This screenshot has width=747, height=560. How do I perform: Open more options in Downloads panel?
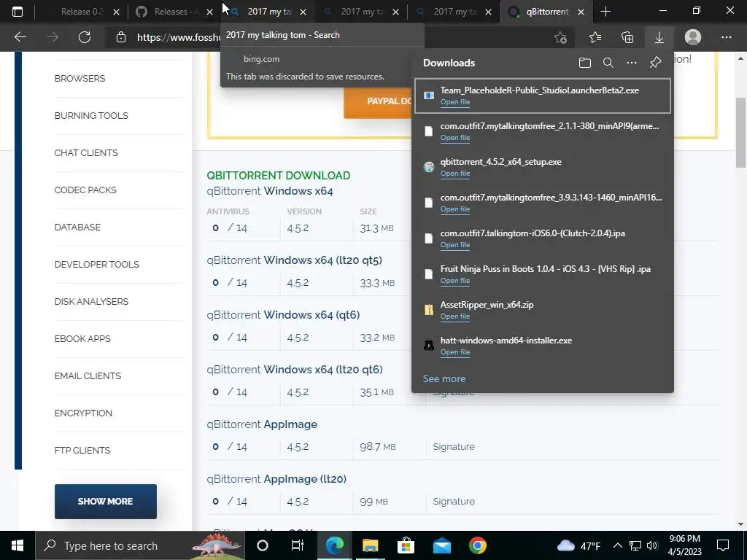[632, 63]
